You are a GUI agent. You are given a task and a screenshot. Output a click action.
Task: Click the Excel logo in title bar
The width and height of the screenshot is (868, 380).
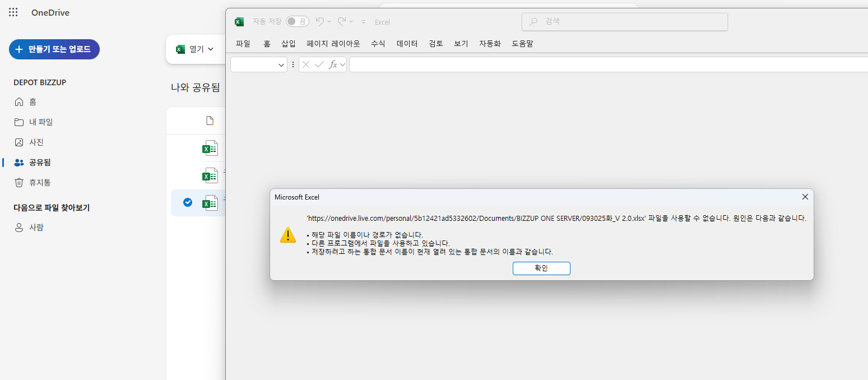(239, 21)
